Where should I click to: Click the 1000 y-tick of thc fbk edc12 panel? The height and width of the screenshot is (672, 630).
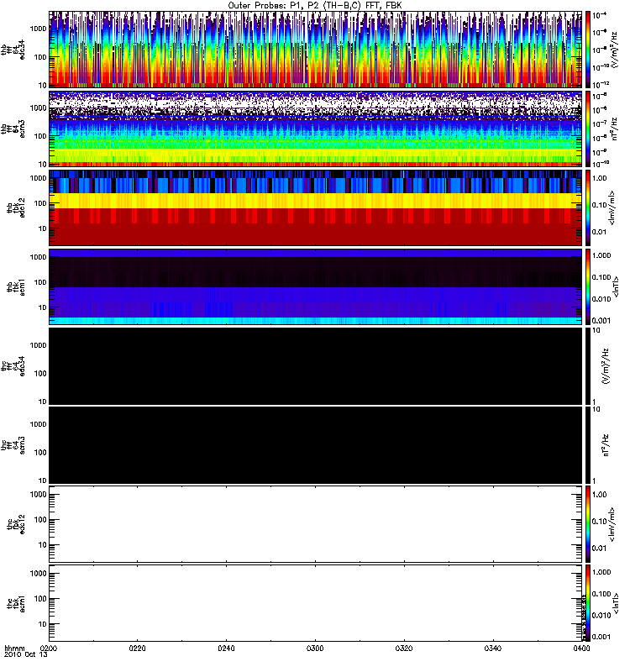(39, 495)
